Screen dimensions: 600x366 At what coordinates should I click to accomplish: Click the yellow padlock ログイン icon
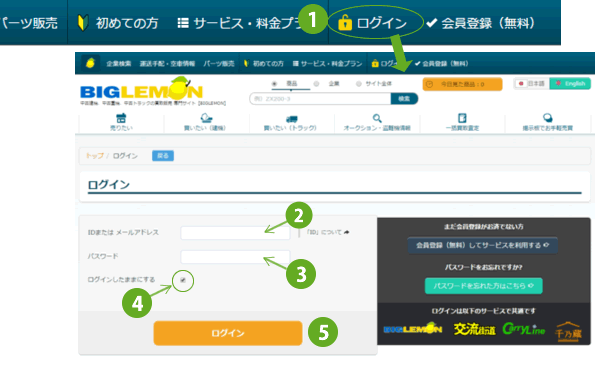(345, 23)
